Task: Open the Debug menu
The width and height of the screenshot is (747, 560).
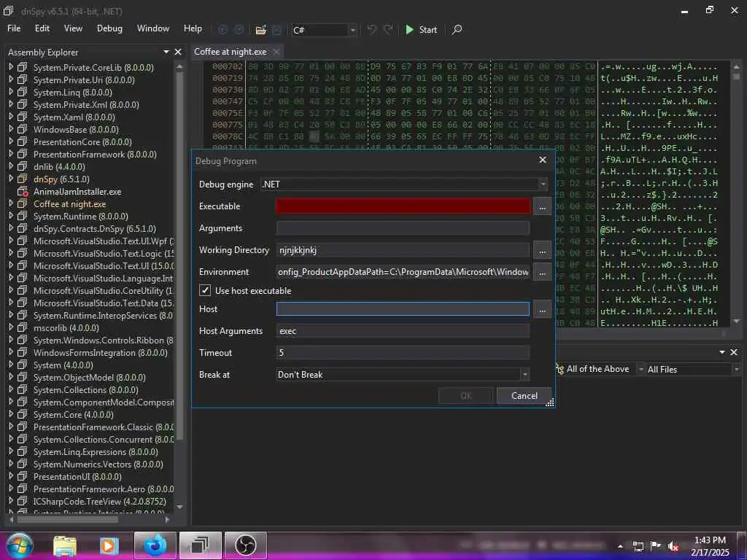Action: click(109, 28)
